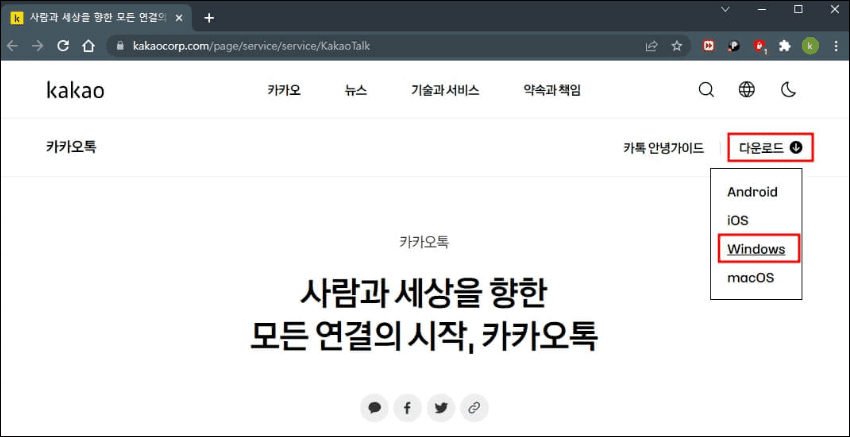
Task: Open the site search magnifier icon
Action: (706, 89)
